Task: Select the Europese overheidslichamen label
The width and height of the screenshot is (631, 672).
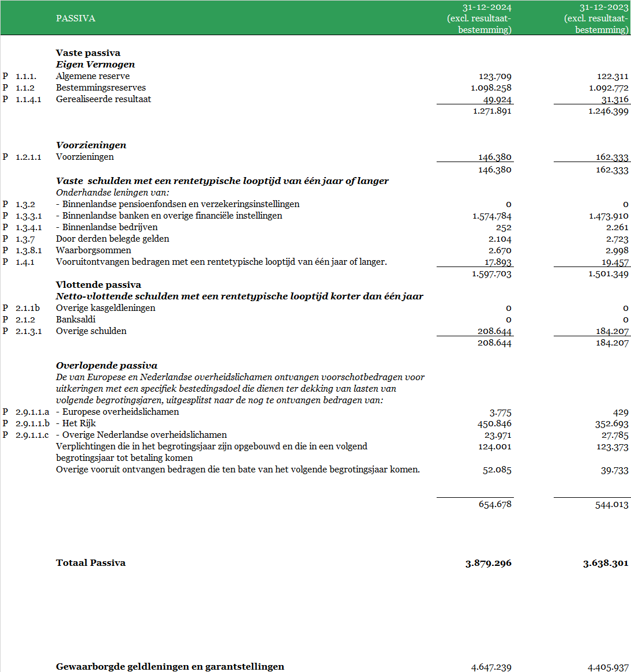Action: (x=118, y=412)
